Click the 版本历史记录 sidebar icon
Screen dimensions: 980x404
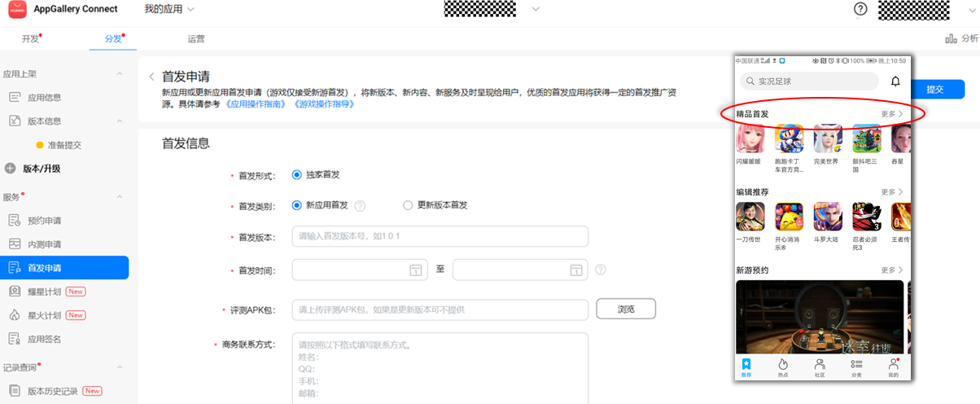coord(14,391)
